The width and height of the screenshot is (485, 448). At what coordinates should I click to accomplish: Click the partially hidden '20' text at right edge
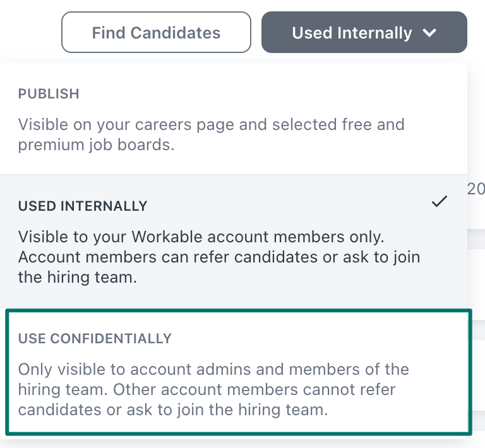pyautogui.click(x=476, y=189)
